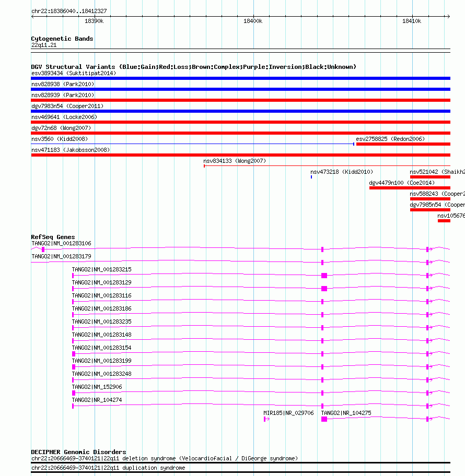Click the RefSeq Genes track title
This screenshot has width=465, height=476.
point(53,237)
